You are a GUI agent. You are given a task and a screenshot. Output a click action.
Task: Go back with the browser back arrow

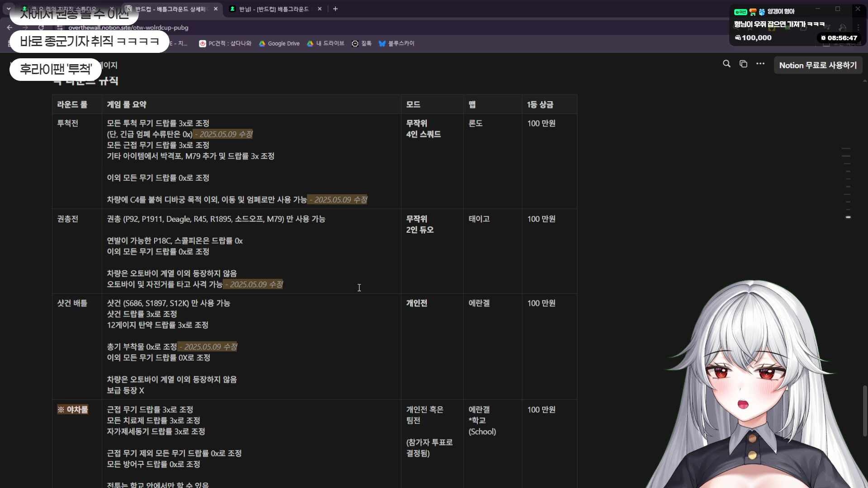tap(9, 28)
